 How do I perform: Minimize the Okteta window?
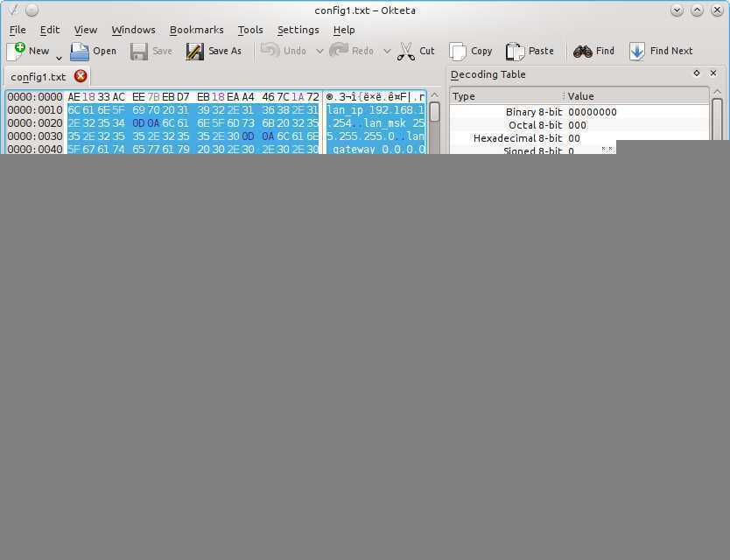click(x=677, y=10)
